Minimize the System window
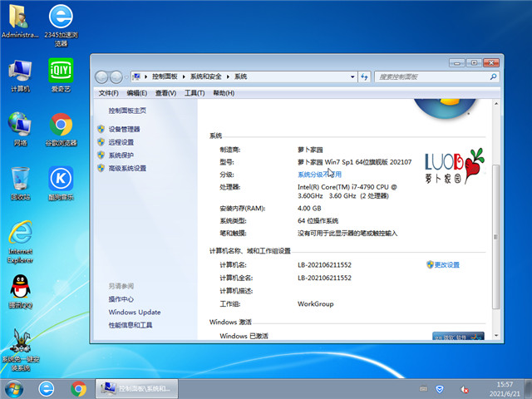 coord(457,63)
